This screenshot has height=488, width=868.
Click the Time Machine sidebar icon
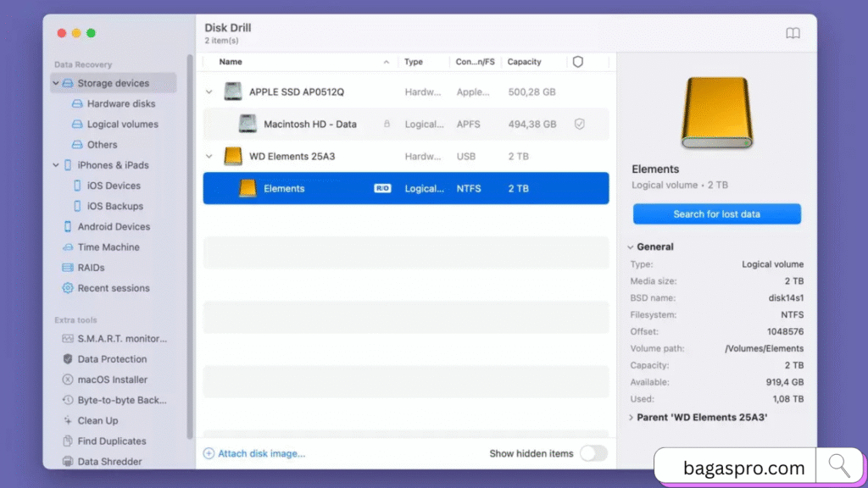tap(68, 247)
